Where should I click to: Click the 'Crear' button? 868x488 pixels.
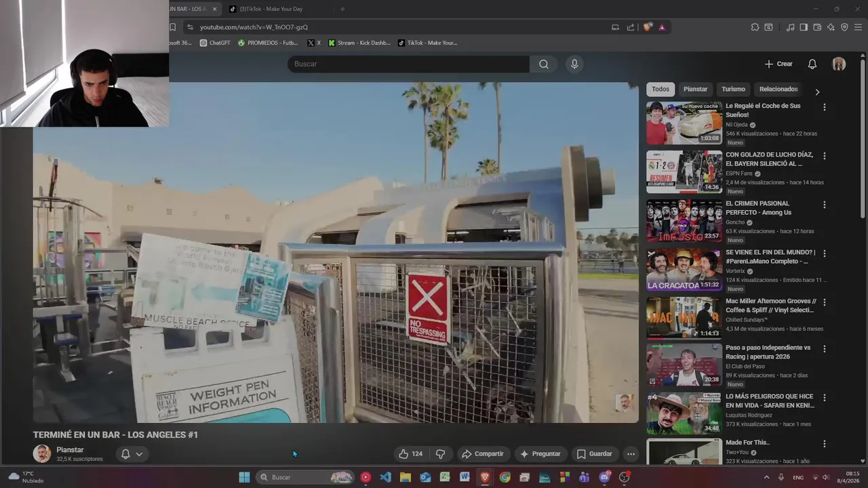[x=778, y=64]
